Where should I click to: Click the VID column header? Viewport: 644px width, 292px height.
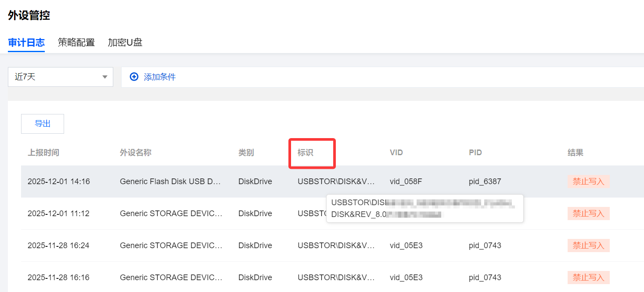[x=396, y=153]
